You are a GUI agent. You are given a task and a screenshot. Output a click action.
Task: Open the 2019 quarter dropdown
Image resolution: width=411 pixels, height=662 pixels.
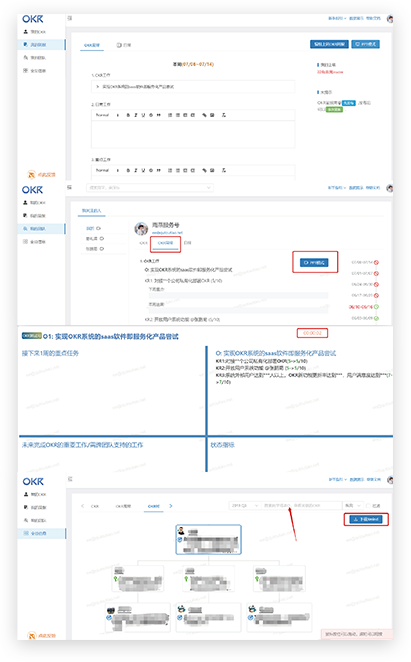[x=244, y=505]
